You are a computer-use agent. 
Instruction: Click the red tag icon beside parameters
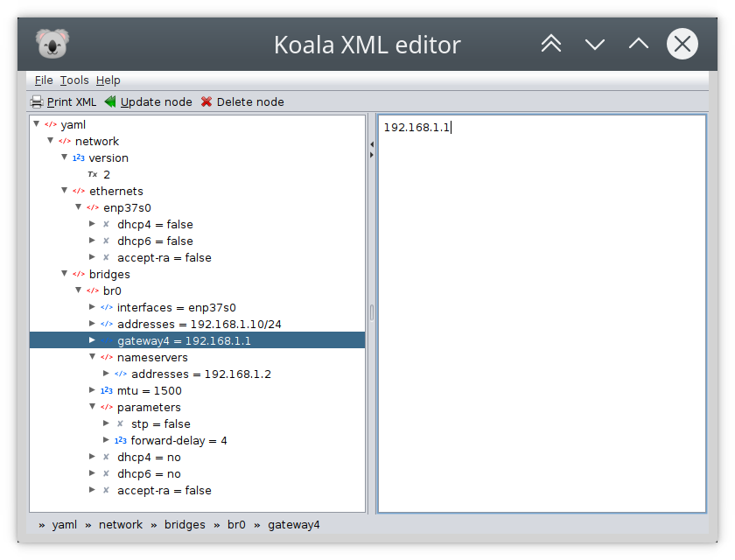point(107,407)
